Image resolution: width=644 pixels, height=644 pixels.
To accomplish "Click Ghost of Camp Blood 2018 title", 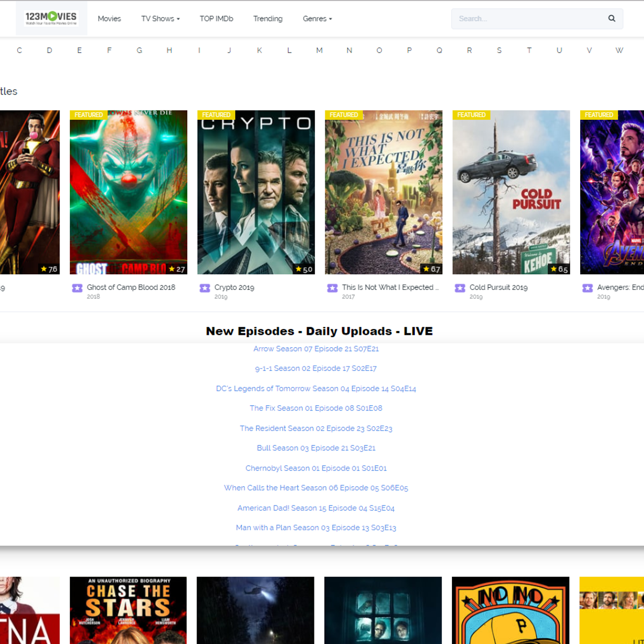I will pyautogui.click(x=131, y=287).
